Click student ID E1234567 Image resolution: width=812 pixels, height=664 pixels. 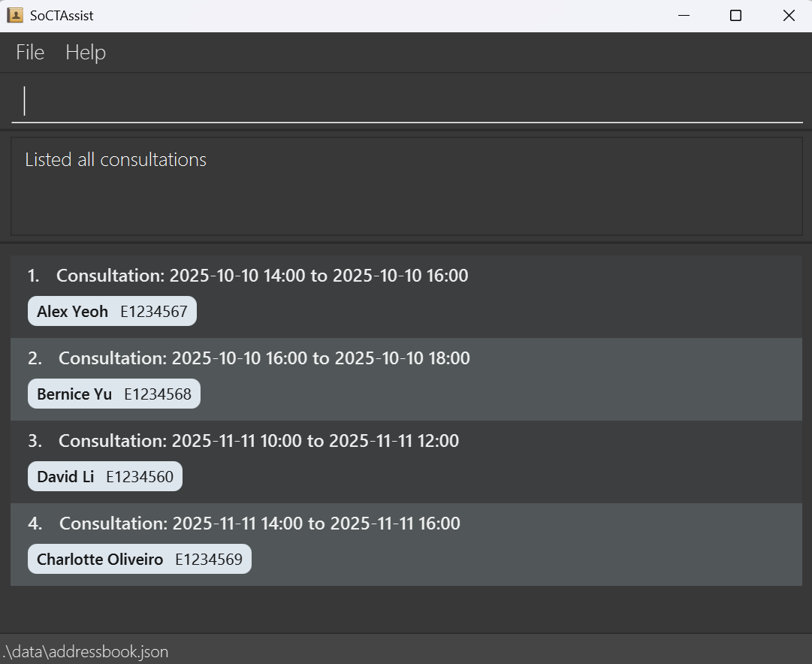[x=154, y=312]
